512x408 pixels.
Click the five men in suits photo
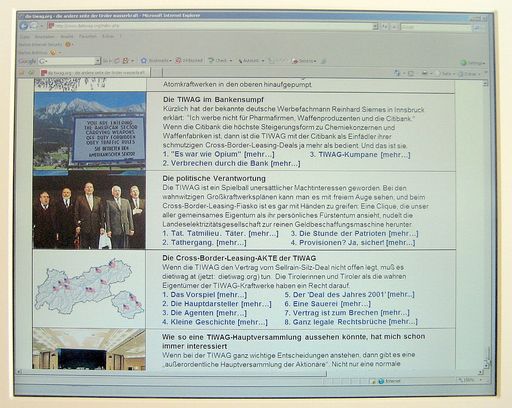89,210
